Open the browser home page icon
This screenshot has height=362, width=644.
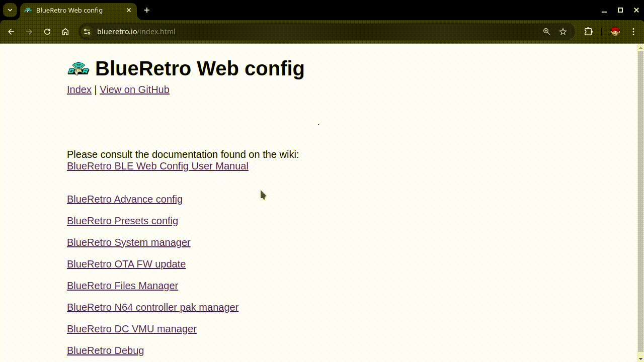click(65, 32)
